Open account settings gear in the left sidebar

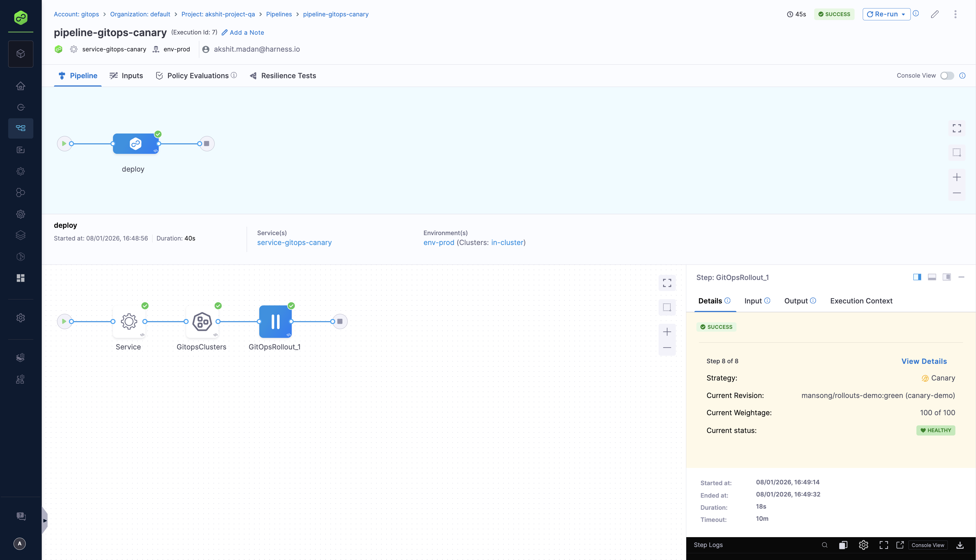click(20, 318)
